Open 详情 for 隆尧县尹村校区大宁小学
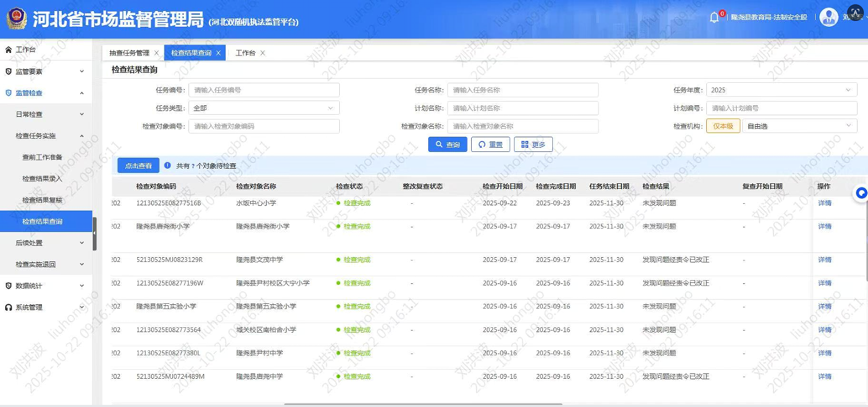The height and width of the screenshot is (407, 868). coord(825,283)
